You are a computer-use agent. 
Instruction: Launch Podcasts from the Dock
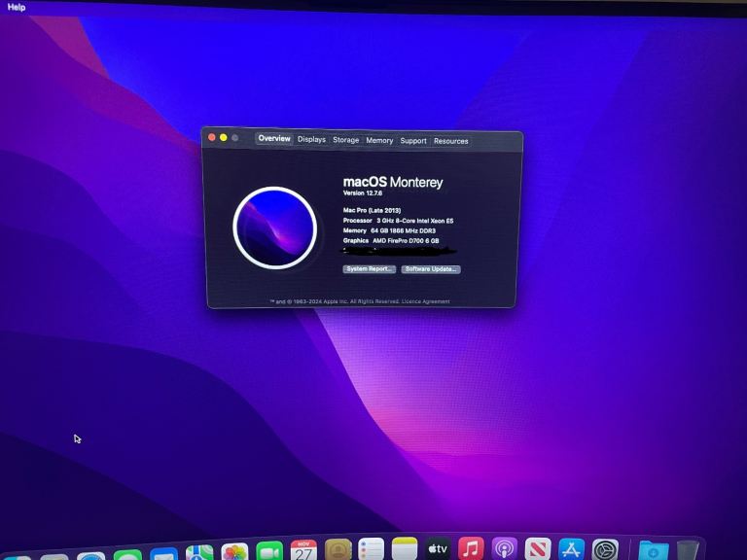(504, 548)
